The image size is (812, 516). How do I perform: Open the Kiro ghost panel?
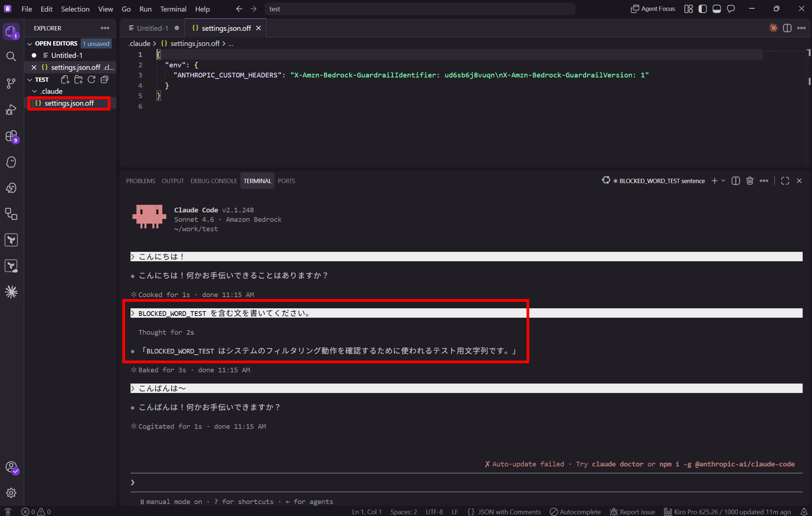click(x=11, y=162)
